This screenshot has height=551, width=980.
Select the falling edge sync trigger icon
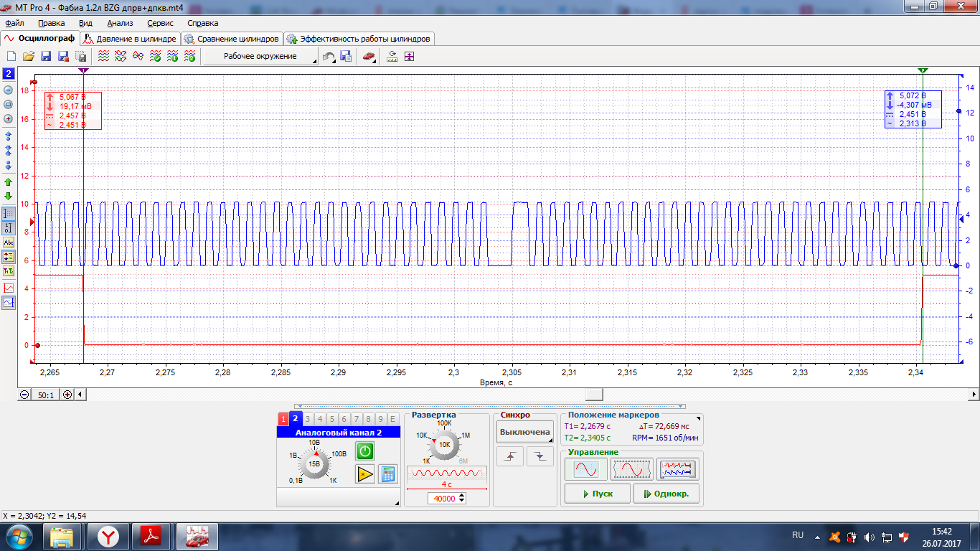pyautogui.click(x=540, y=456)
